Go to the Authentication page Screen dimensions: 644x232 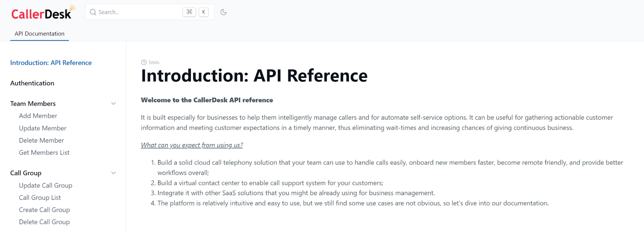pyautogui.click(x=32, y=83)
